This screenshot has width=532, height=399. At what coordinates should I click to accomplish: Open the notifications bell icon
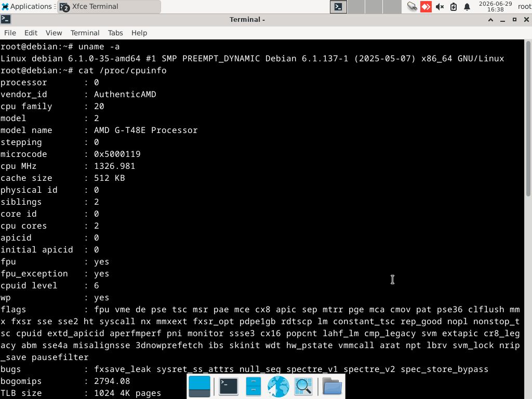467,7
